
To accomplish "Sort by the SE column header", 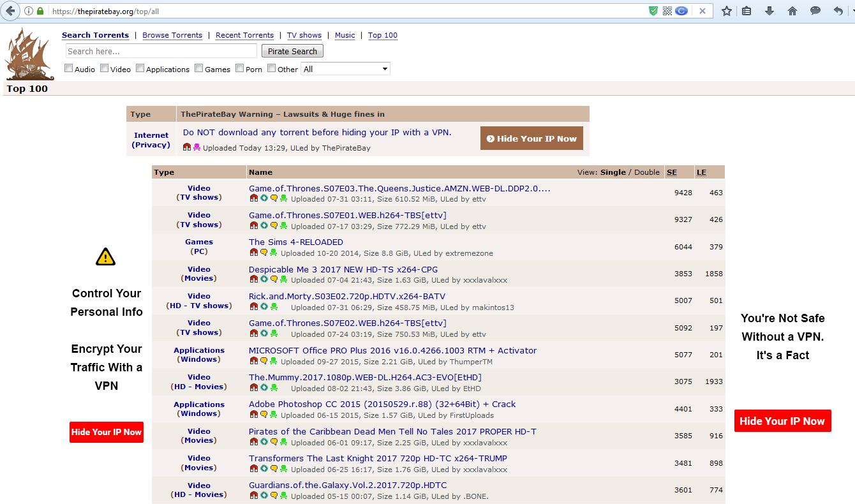I will [671, 172].
